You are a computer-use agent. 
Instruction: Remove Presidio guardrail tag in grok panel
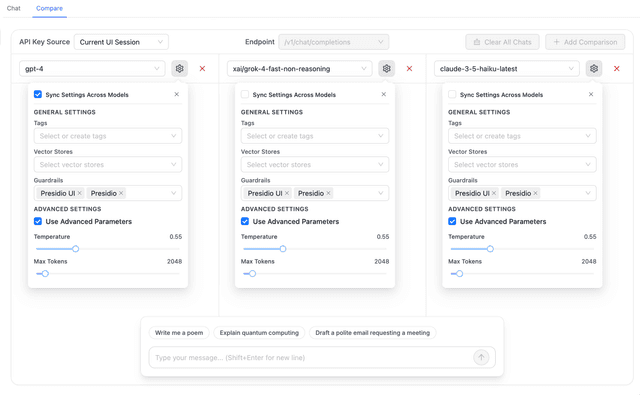[329, 193]
